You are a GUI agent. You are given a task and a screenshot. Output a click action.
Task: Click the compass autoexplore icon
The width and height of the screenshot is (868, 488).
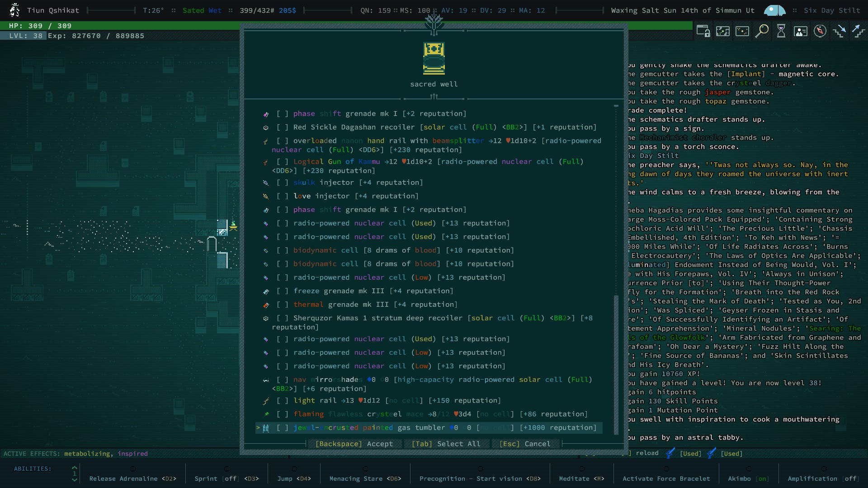pos(820,31)
